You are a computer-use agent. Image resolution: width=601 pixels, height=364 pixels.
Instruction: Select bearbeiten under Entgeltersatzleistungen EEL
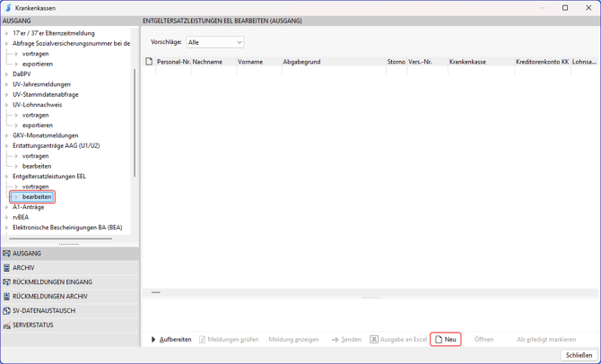click(x=37, y=196)
